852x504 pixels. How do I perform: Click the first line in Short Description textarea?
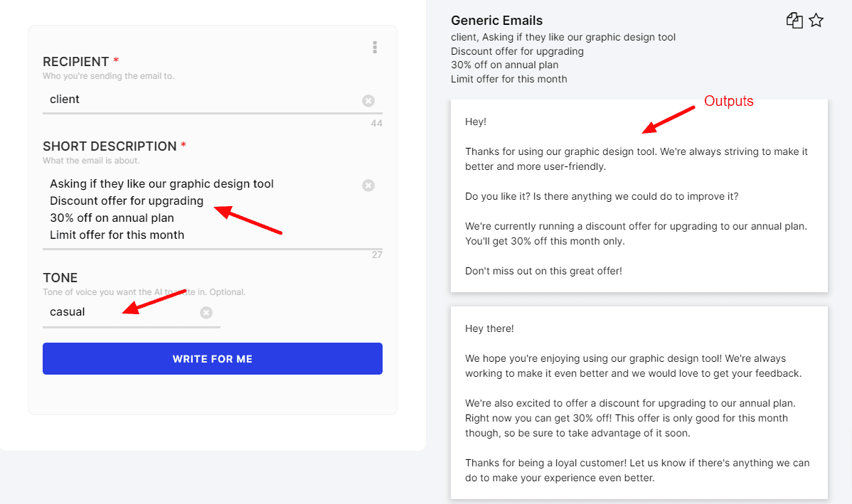pos(161,184)
